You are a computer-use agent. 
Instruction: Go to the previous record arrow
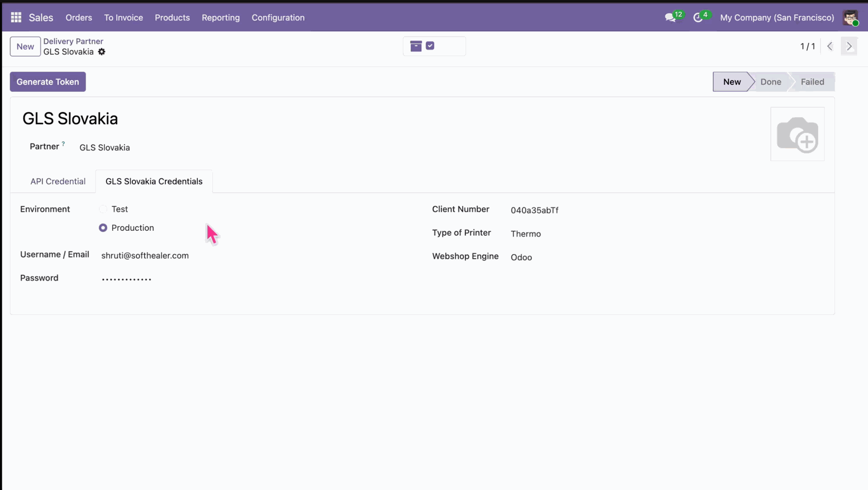click(x=830, y=46)
